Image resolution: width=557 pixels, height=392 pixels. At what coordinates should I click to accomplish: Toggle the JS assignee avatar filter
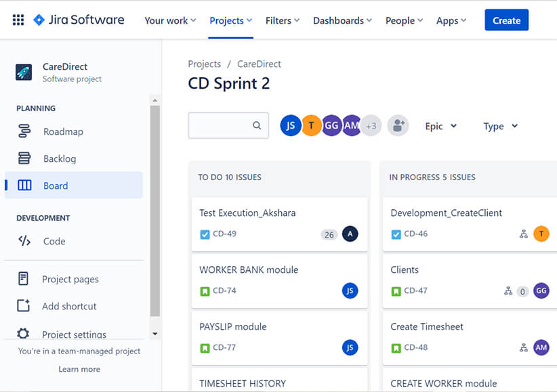coord(291,126)
